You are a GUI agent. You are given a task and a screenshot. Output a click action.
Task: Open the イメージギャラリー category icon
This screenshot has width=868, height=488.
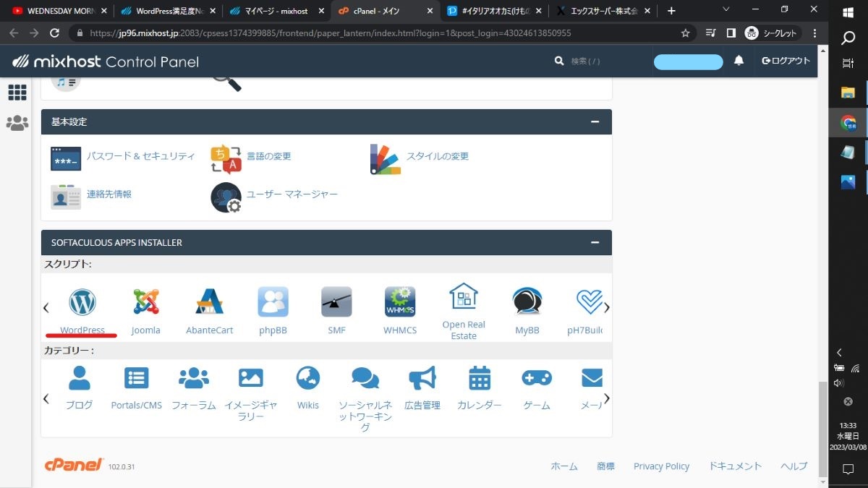coord(250,377)
